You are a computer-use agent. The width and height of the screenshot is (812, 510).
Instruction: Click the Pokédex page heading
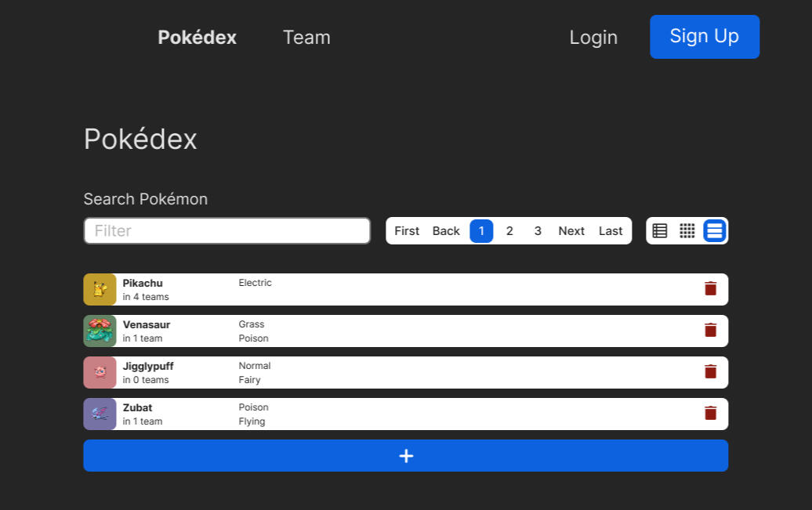[x=141, y=139]
